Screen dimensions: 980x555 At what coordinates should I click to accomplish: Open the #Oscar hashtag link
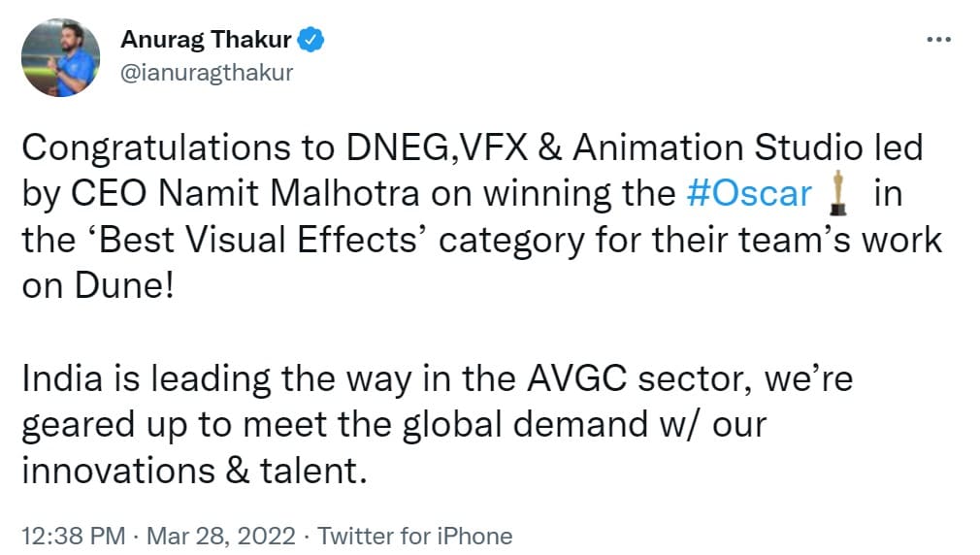coord(749,193)
